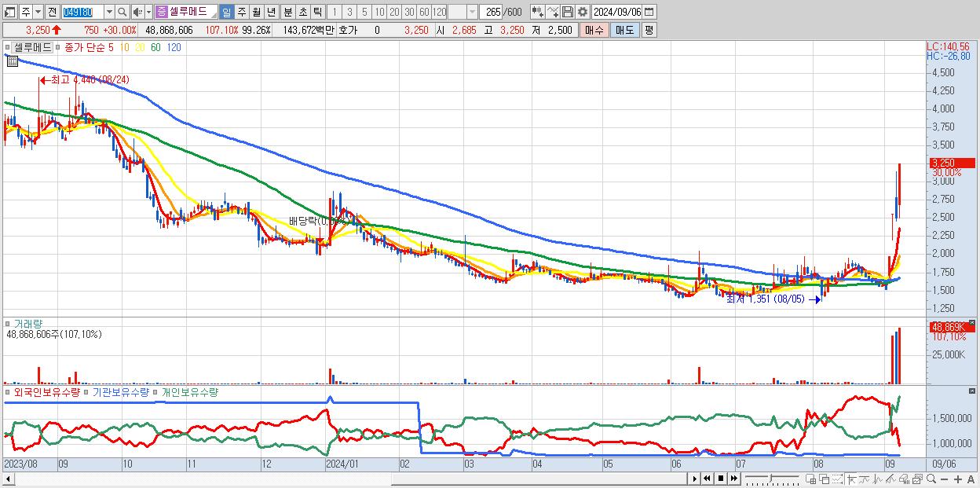Open the stock code dropdown arrow

pos(109,13)
